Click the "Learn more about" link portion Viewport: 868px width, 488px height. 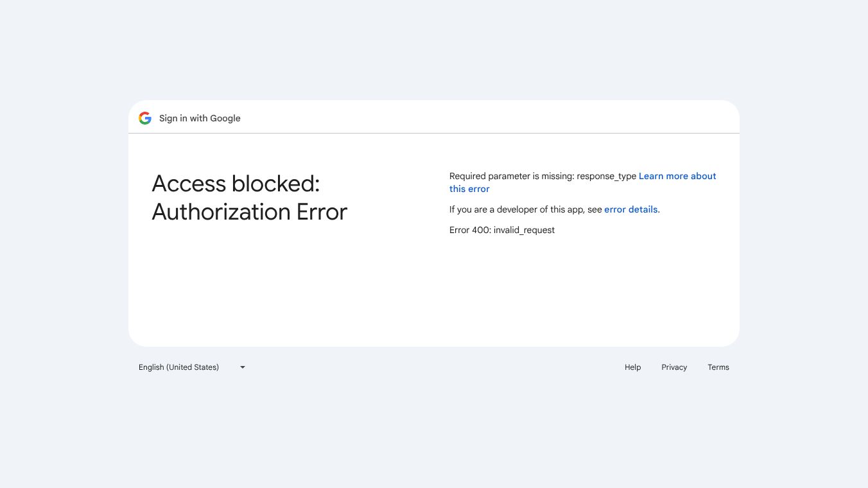click(x=677, y=176)
